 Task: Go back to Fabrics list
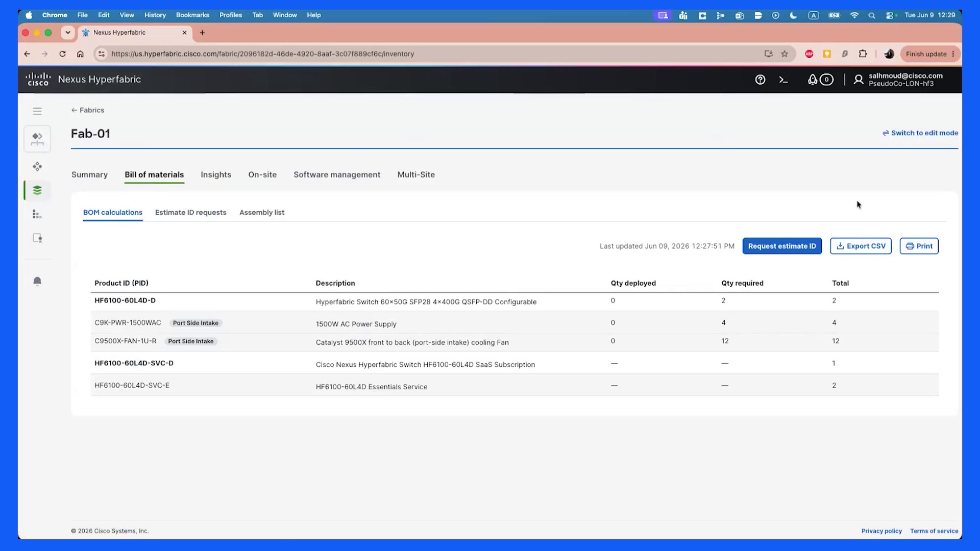[x=88, y=110]
